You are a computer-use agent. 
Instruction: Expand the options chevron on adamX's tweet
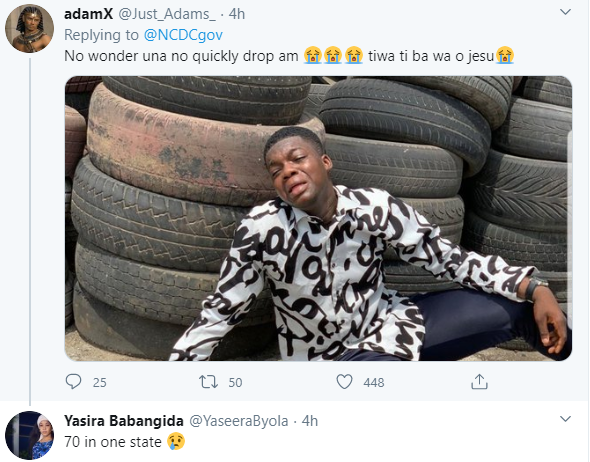coord(565,12)
